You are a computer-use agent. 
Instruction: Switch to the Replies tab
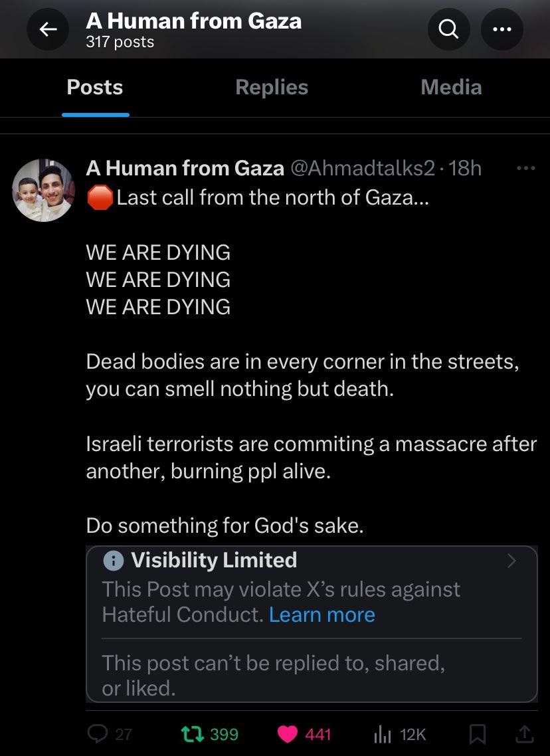click(x=272, y=87)
